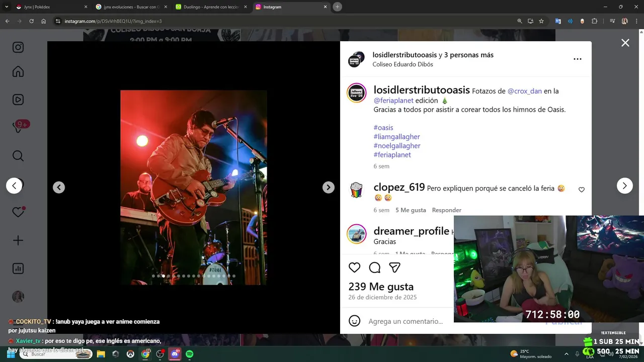Click dreamer_profile's avatar
The image size is (644, 362).
(x=356, y=234)
